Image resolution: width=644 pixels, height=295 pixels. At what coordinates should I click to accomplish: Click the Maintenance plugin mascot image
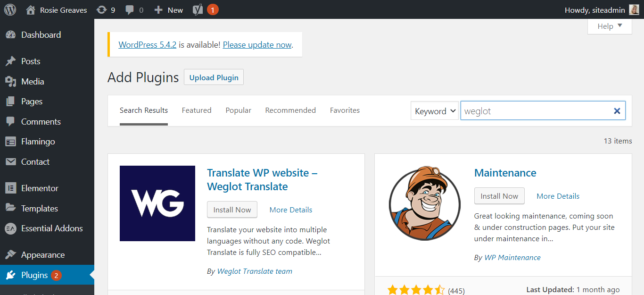[425, 203]
